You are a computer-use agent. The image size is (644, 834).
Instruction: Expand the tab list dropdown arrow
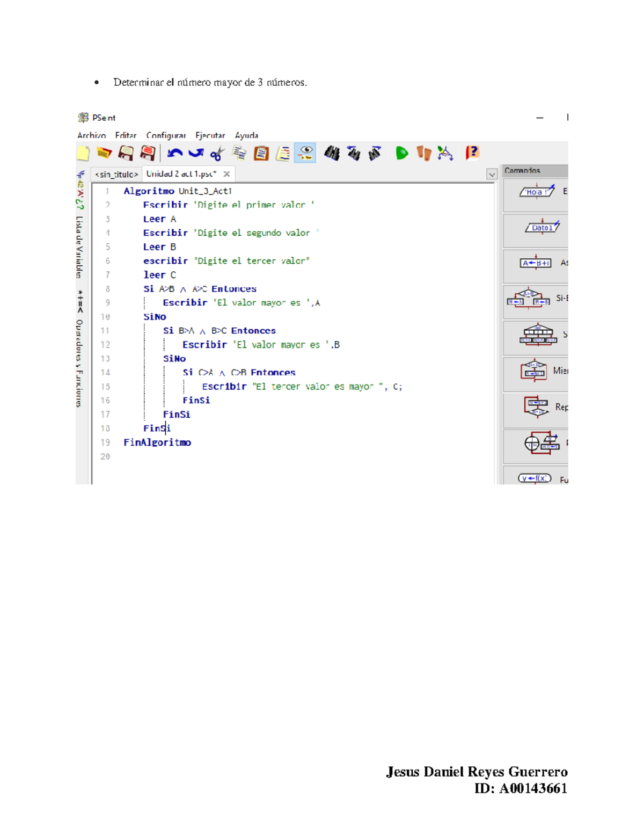492,175
